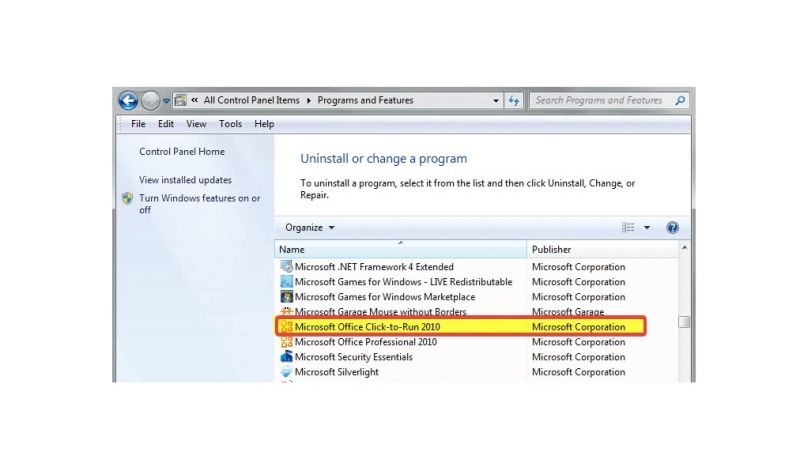Image resolution: width=800 pixels, height=450 pixels.
Task: Open the Edit menu
Action: point(166,124)
